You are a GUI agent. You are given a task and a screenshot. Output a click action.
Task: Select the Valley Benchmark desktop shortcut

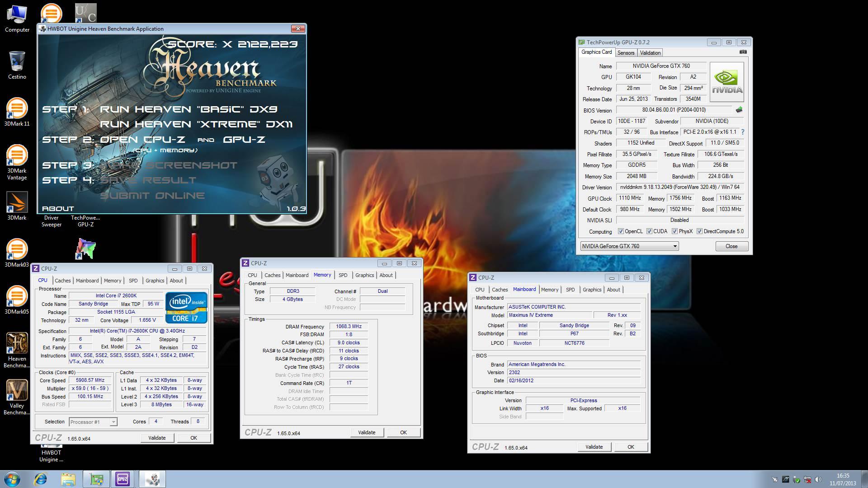[x=17, y=398]
